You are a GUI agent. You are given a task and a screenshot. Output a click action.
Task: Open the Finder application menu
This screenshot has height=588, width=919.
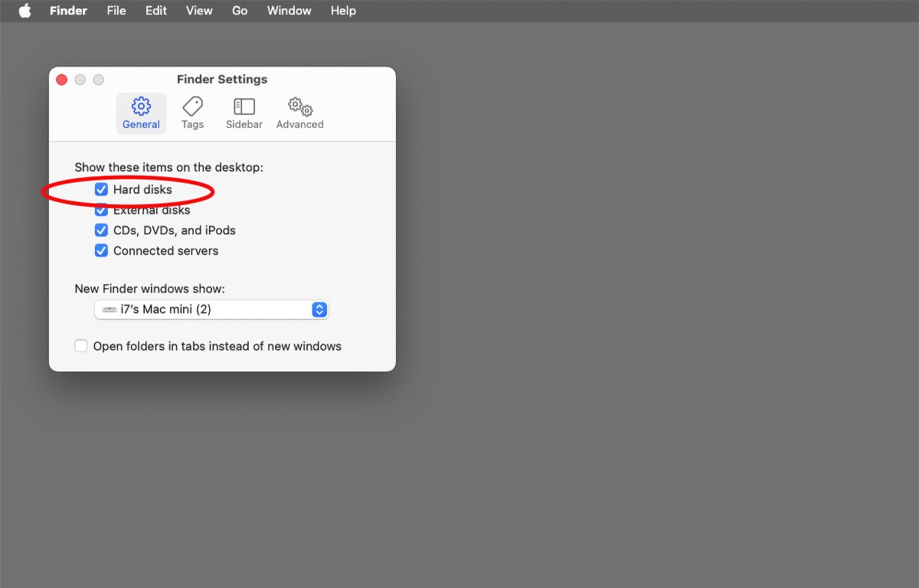pos(68,11)
